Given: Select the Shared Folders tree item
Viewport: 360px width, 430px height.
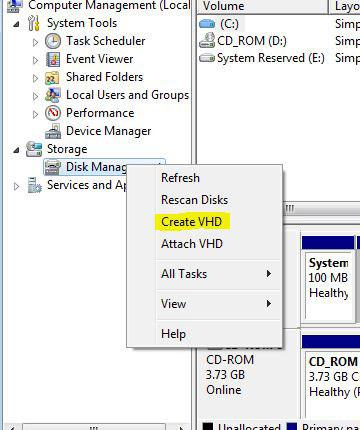Looking at the screenshot, I should pyautogui.click(x=105, y=77).
